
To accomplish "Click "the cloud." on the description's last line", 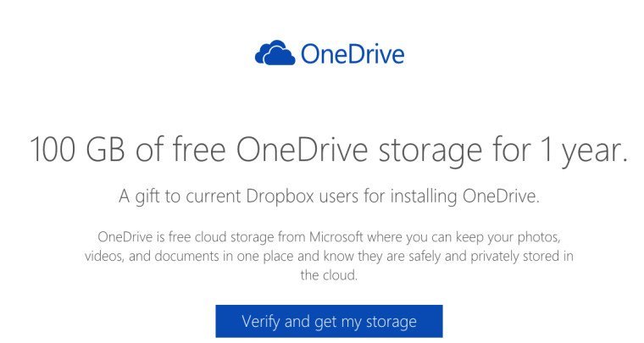I will point(329,275).
